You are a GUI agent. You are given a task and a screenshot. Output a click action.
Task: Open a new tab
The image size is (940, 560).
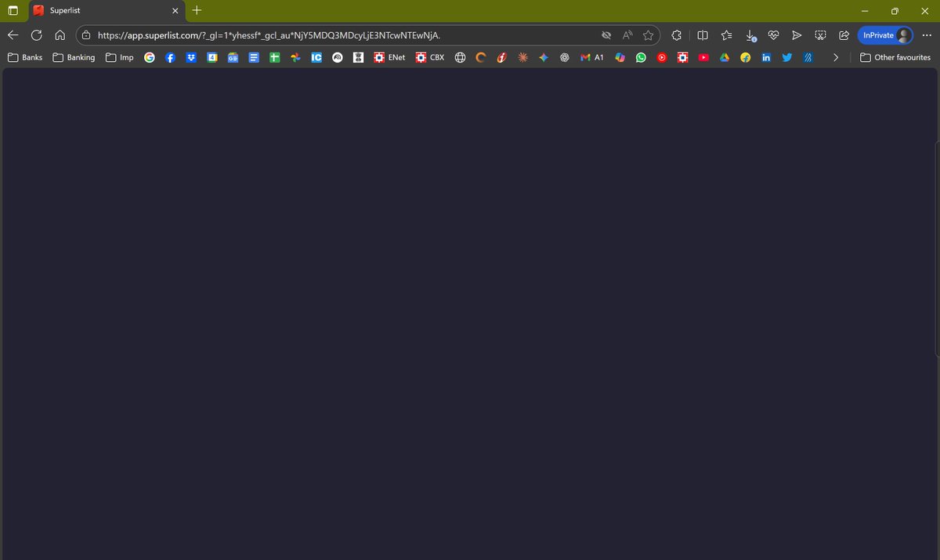[x=197, y=11]
